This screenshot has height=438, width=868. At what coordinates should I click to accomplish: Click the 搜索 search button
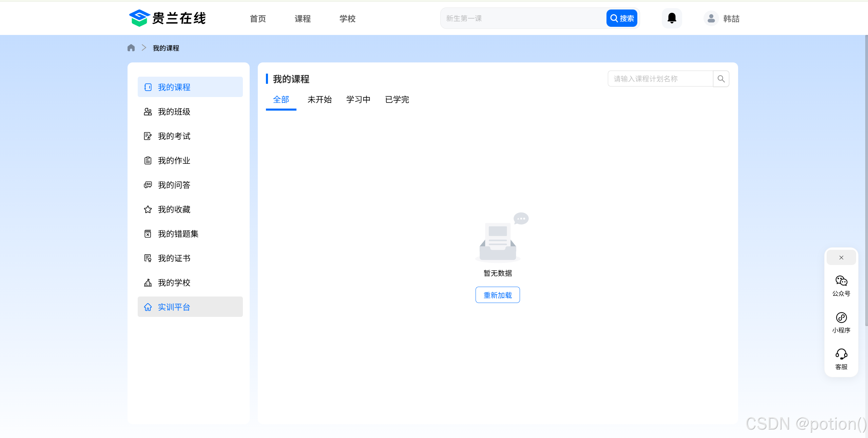[622, 18]
